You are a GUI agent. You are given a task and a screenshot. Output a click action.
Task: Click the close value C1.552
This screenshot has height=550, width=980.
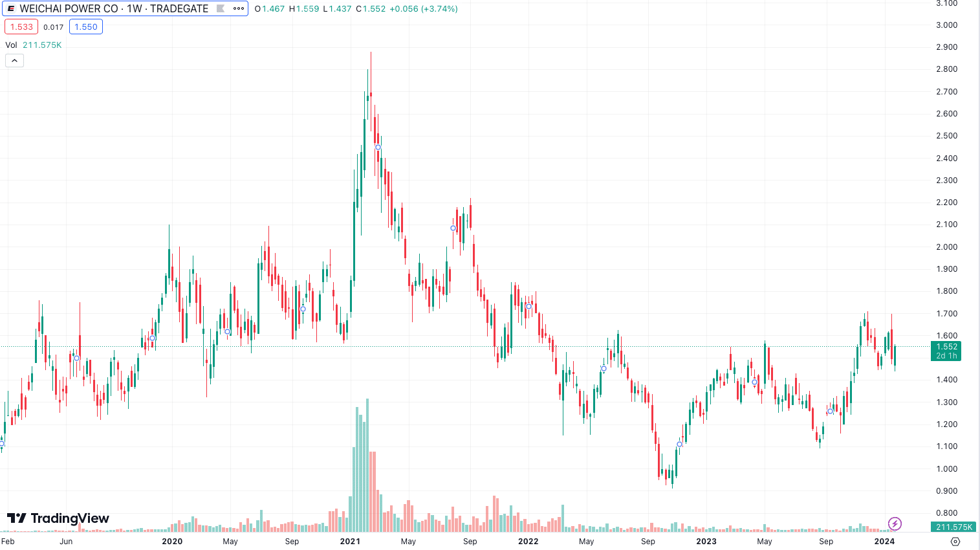coord(371,9)
